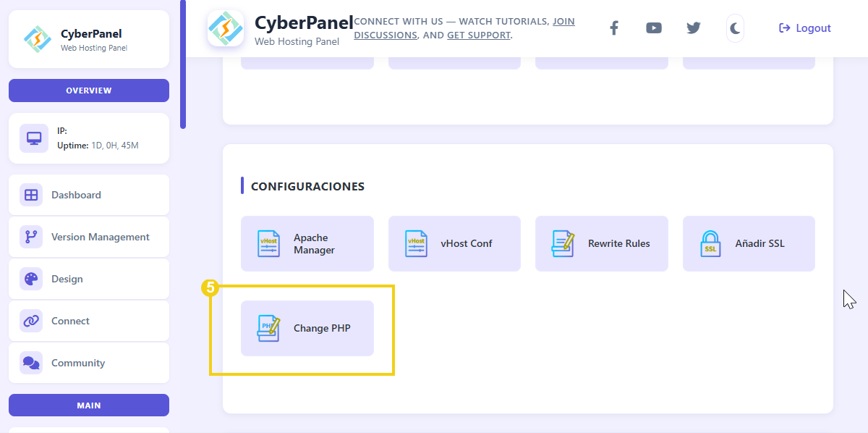Log out of CyberPanel
This screenshot has height=433, width=868.
coord(804,28)
